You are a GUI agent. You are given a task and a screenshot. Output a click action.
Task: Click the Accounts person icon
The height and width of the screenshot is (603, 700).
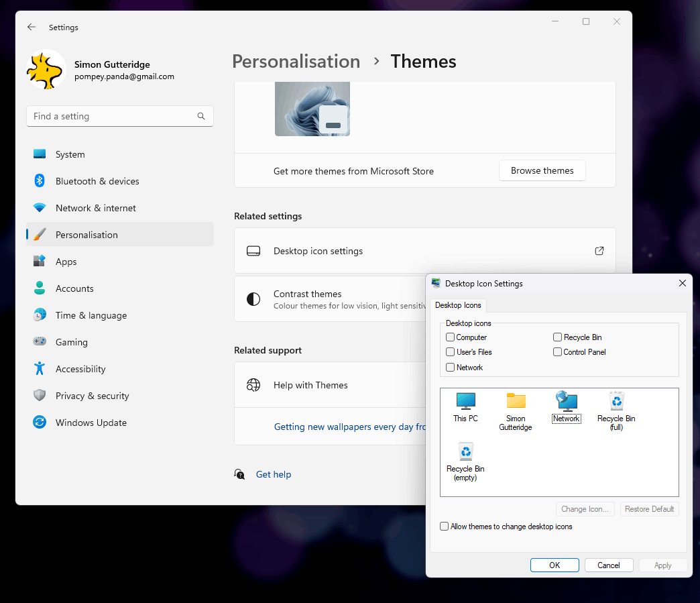pos(40,288)
